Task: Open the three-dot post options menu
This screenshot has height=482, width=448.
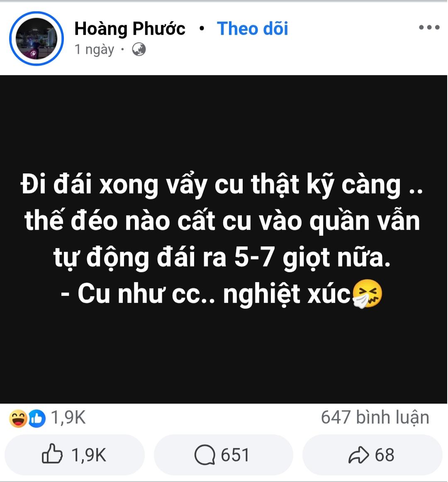Action: (x=429, y=27)
